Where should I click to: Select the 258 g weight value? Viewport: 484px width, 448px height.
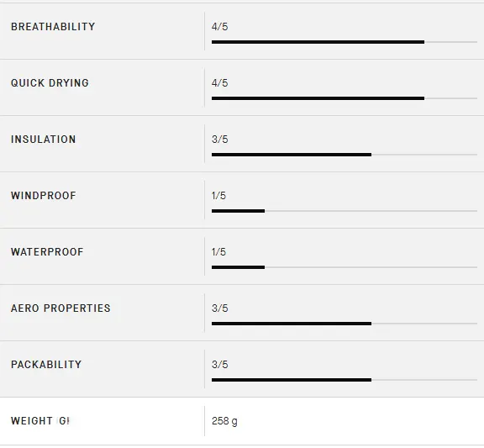pos(224,421)
